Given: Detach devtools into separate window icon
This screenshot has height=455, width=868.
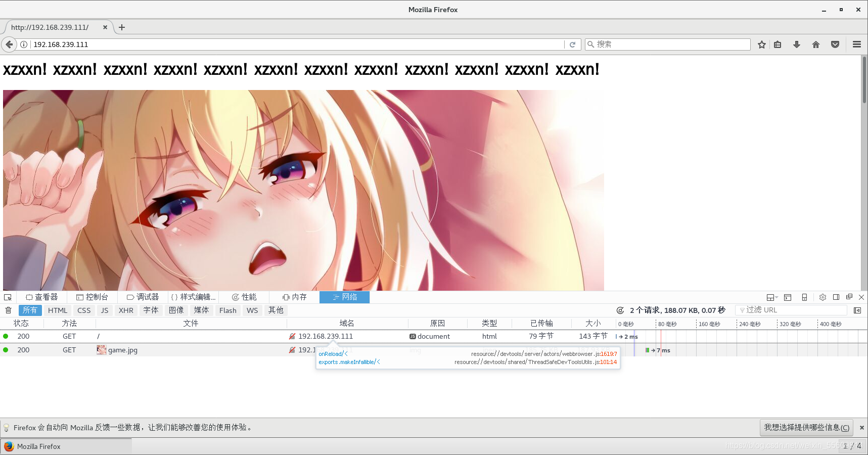Looking at the screenshot, I should tap(849, 297).
